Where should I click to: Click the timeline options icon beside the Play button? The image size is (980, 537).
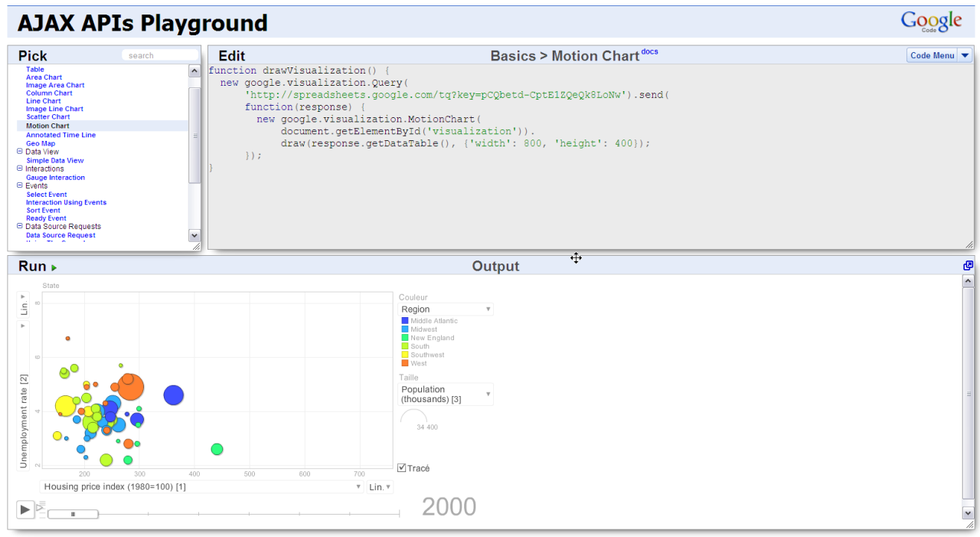point(40,509)
